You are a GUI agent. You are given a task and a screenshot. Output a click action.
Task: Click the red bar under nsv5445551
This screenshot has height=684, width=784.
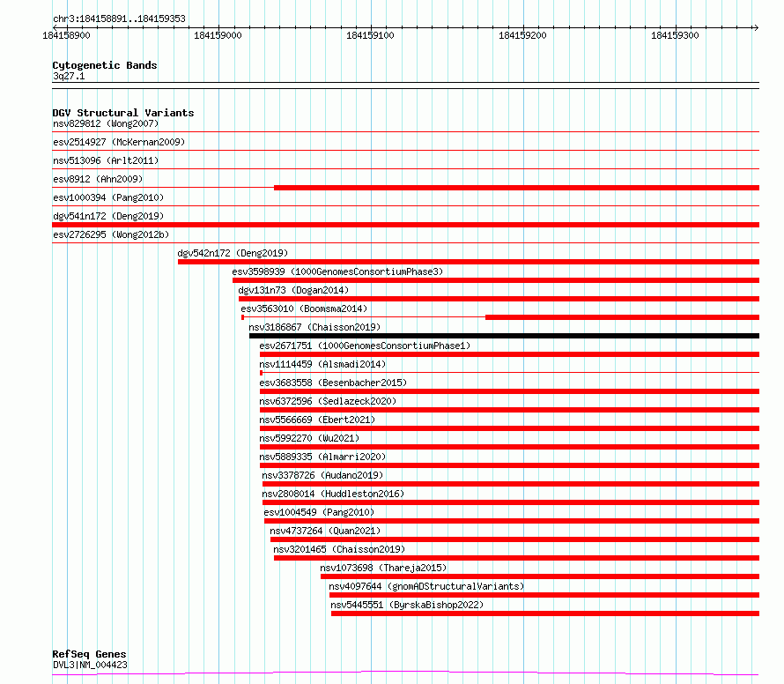545,613
